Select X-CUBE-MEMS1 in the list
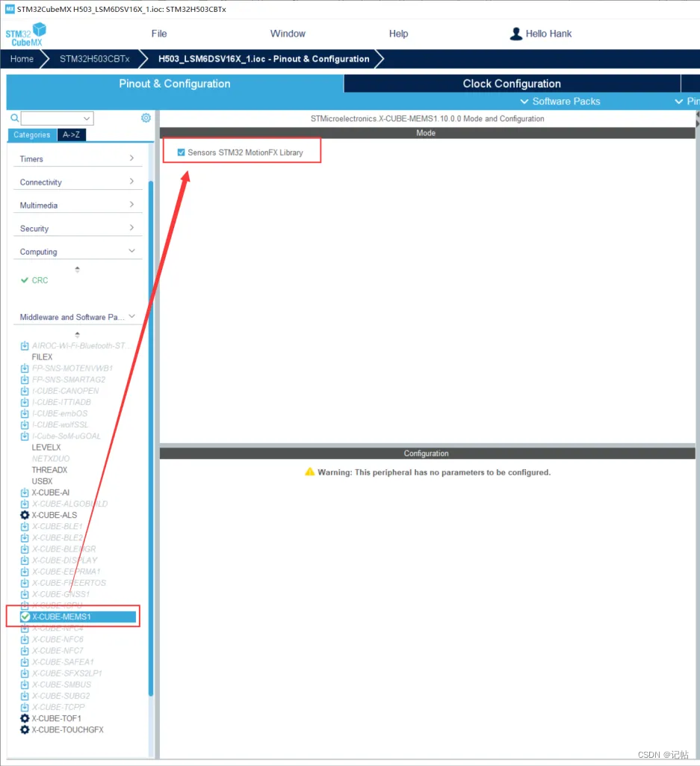This screenshot has height=766, width=700. (x=78, y=617)
